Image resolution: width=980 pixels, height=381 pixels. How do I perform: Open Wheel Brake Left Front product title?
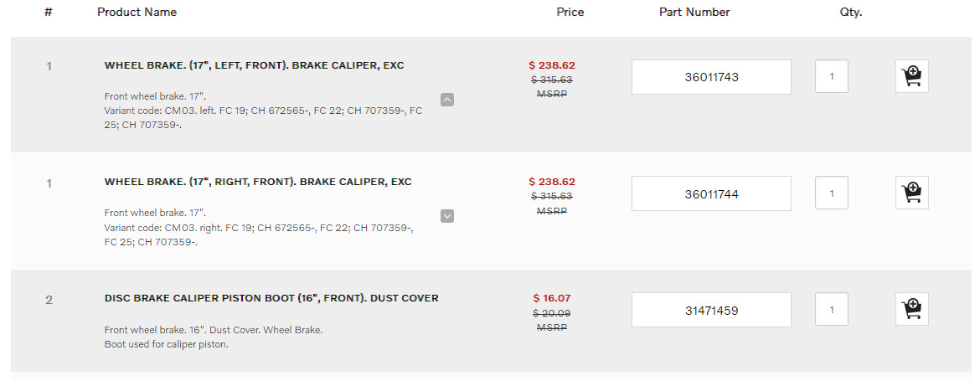click(254, 65)
